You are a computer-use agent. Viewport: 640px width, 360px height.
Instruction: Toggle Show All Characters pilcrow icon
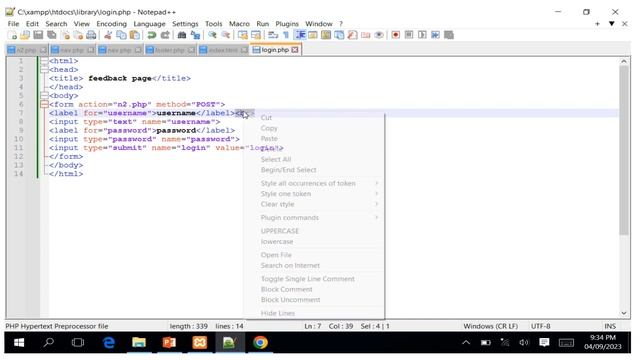tap(286, 35)
